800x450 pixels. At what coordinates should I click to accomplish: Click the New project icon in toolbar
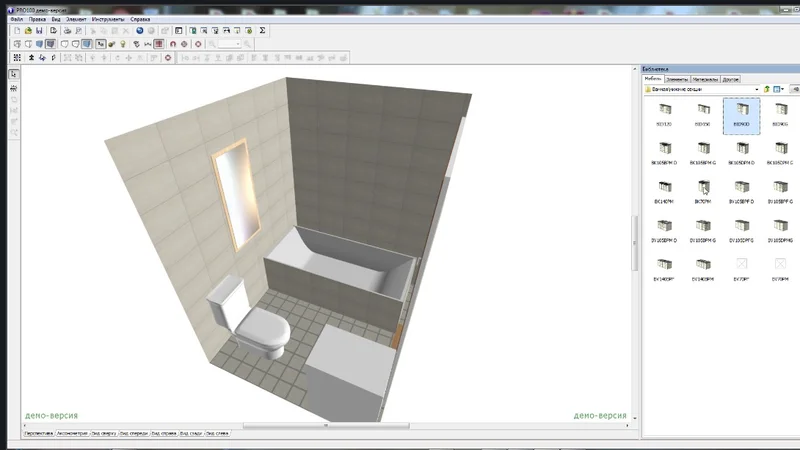click(17, 31)
